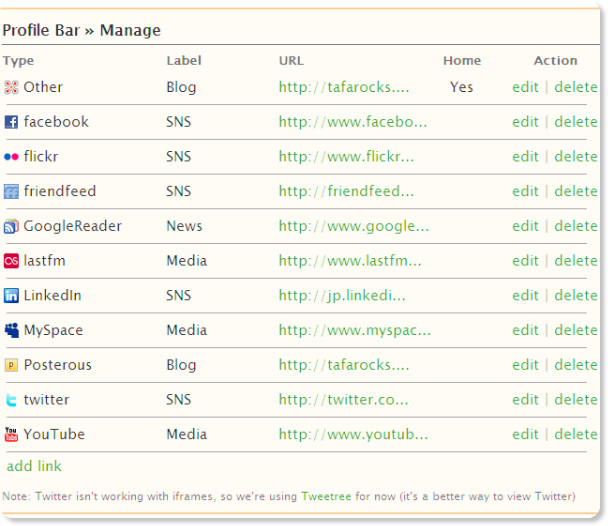Delete the MySpace entry
Viewport: 608px width, 526px height.
576,330
